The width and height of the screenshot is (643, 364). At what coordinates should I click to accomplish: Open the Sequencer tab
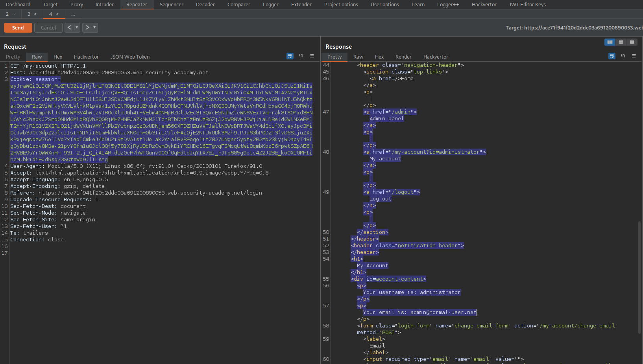(x=172, y=5)
